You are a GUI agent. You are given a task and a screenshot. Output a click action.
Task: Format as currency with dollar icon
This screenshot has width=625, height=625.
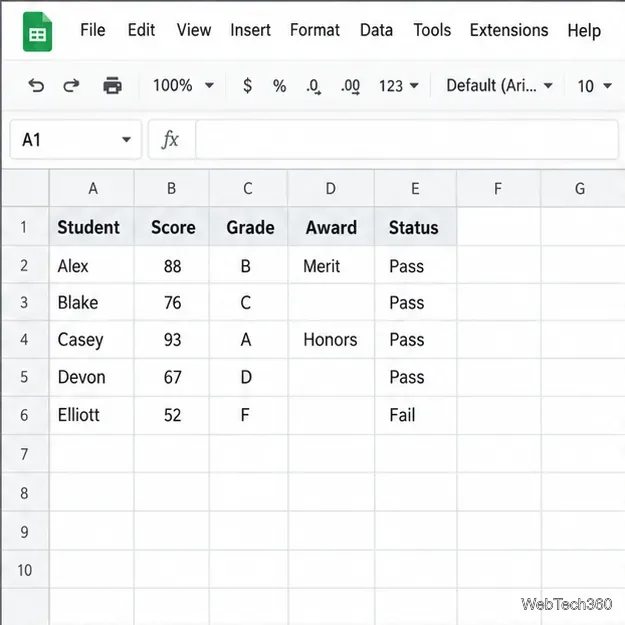click(247, 85)
